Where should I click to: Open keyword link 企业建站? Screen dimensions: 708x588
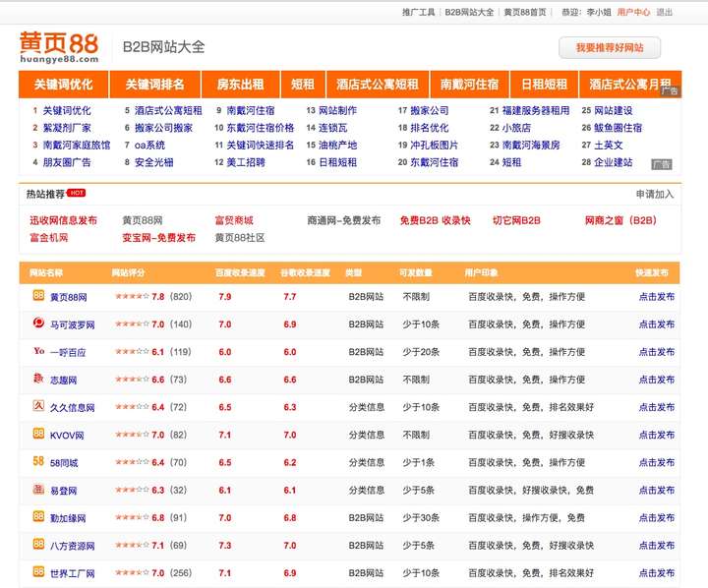[614, 162]
